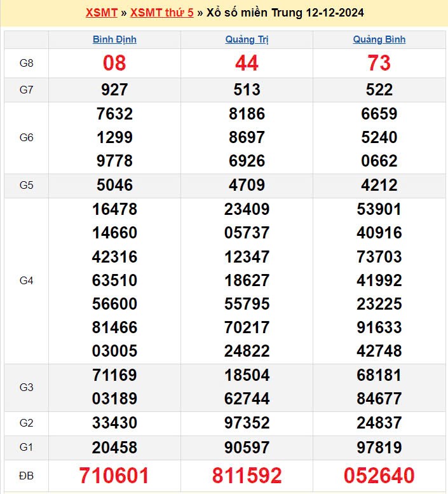Click the G1 result 97819
The width and height of the screenshot is (448, 494).
(x=379, y=447)
